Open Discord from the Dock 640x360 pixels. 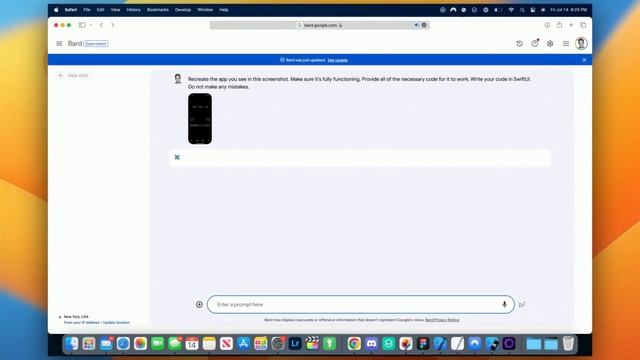tap(371, 344)
